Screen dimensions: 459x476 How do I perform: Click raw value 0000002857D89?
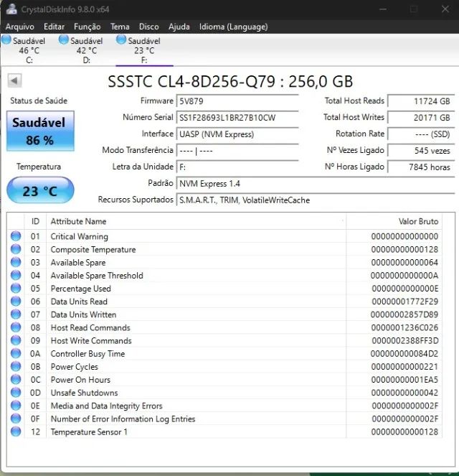click(x=404, y=314)
